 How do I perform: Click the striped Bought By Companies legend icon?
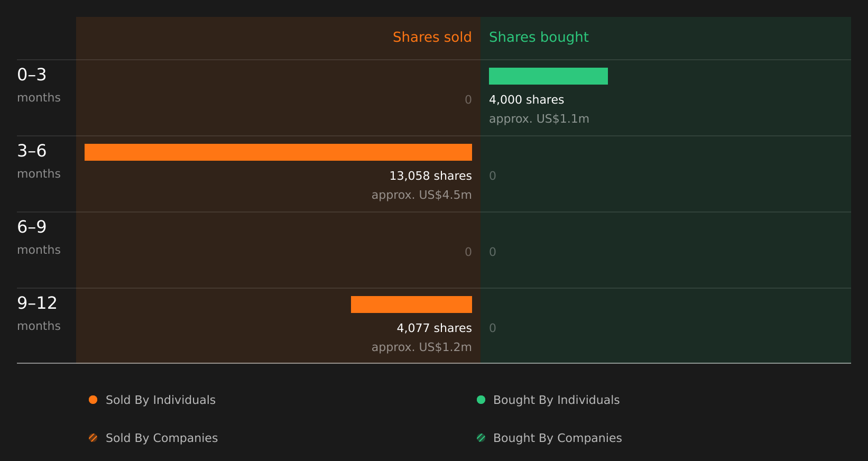tap(481, 438)
